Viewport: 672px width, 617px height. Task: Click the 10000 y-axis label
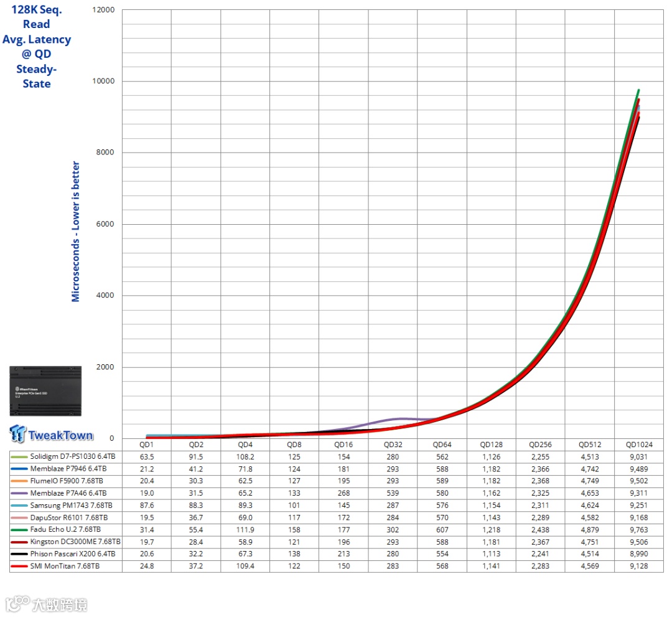coord(103,81)
